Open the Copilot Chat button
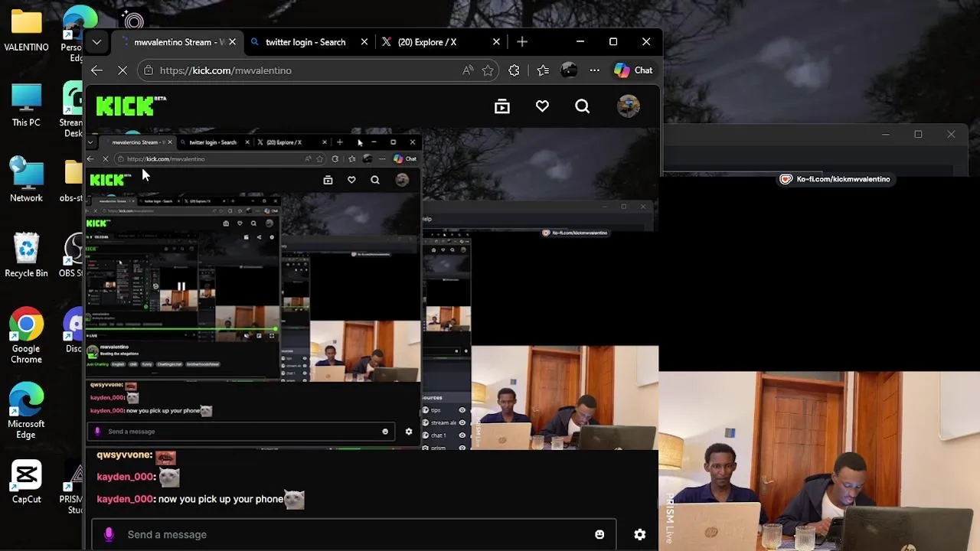The height and width of the screenshot is (551, 980). tap(633, 70)
